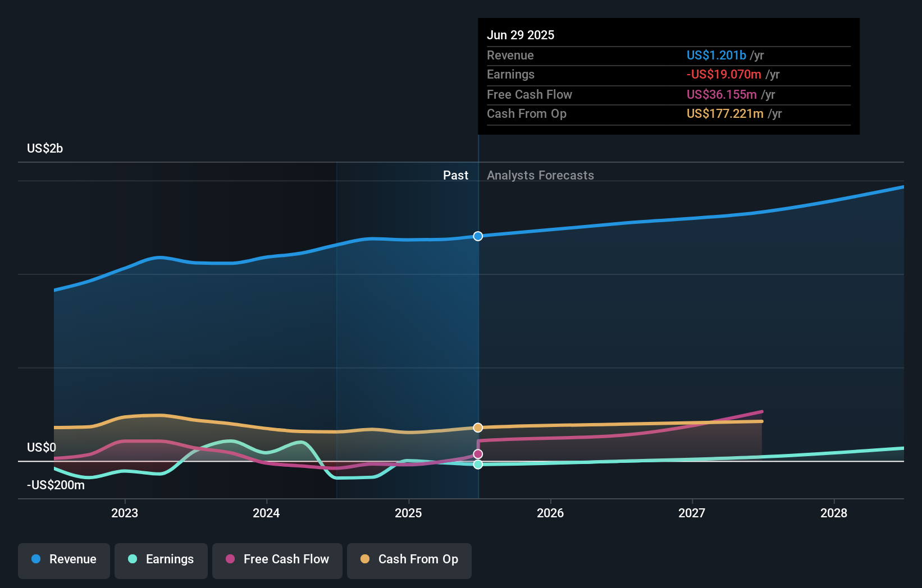Screen dimensions: 922x588
Task: Select the 2024 x-axis label
Action: [266, 513]
